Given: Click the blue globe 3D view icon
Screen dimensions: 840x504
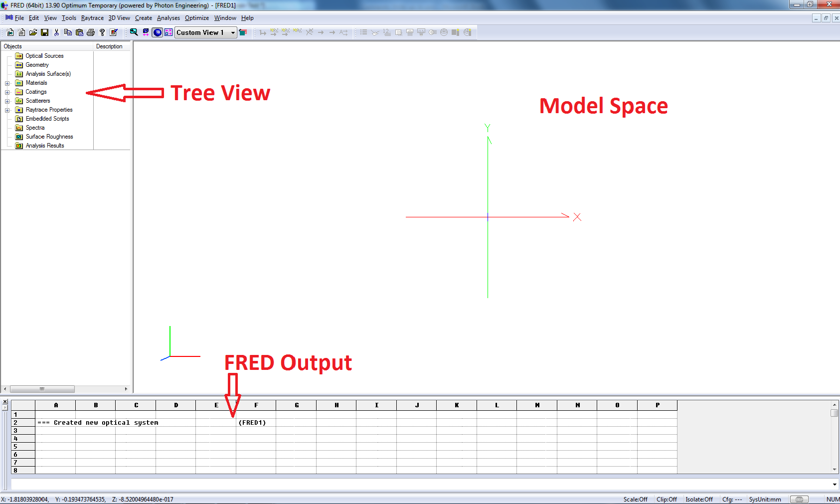Looking at the screenshot, I should click(x=157, y=32).
